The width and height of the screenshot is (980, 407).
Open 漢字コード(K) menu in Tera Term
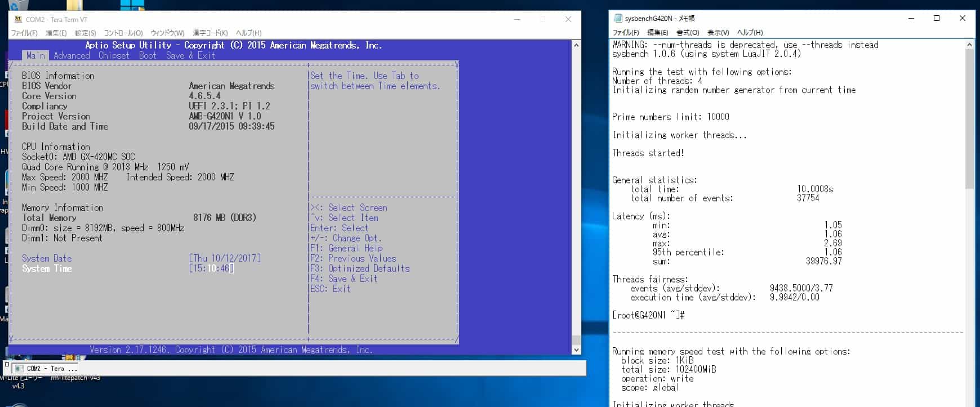click(210, 33)
